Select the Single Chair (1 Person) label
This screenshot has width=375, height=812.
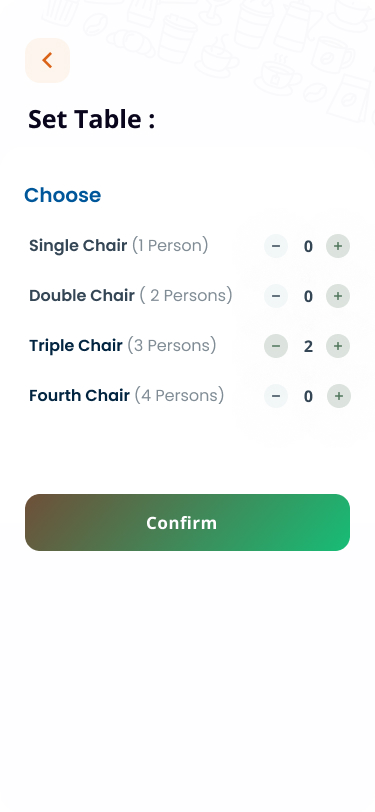click(119, 245)
